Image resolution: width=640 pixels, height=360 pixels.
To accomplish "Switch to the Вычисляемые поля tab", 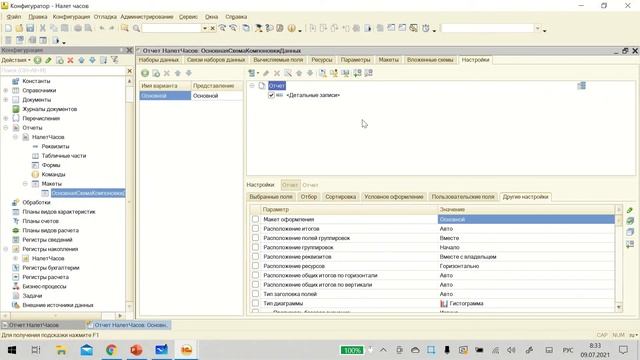I will (278, 60).
